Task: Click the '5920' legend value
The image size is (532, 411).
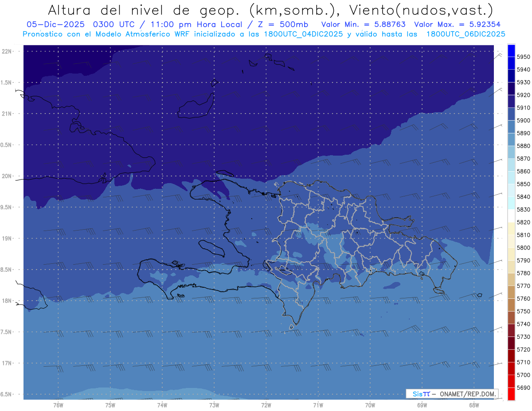Action: pos(524,95)
